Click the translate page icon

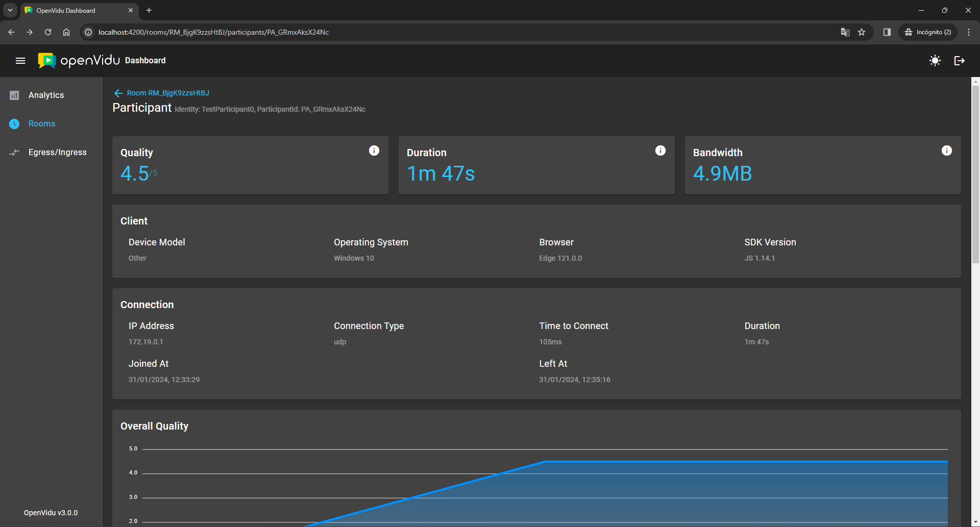[845, 32]
